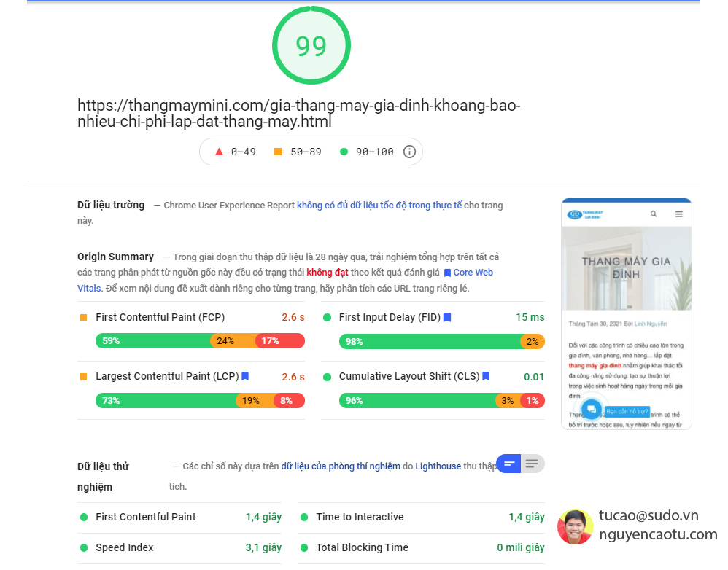
Task: Click the bookmark icon beside Cumulative Layout Shift
Action: (x=486, y=376)
